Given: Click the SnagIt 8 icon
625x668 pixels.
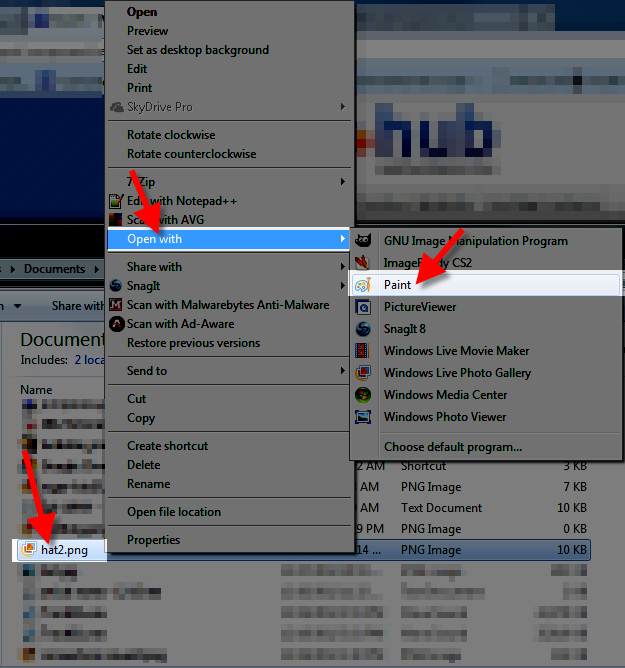Looking at the screenshot, I should click(x=364, y=329).
